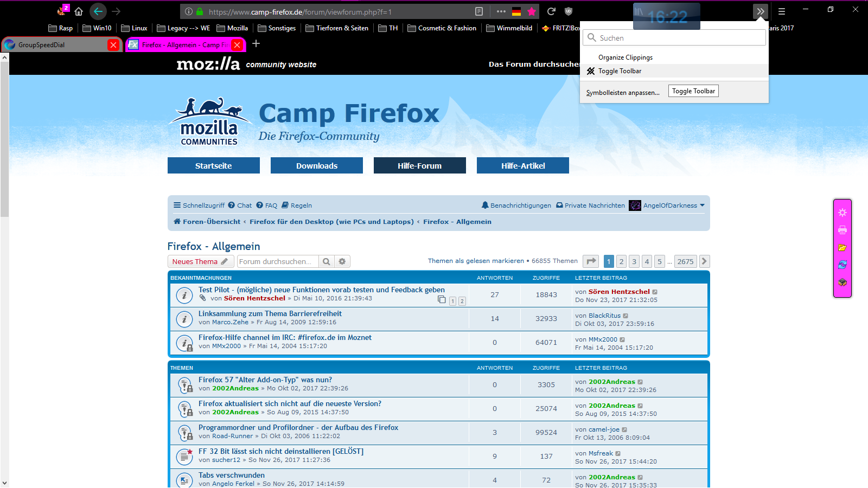The image size is (868, 488).
Task: Click the address bar URL field
Action: (336, 11)
